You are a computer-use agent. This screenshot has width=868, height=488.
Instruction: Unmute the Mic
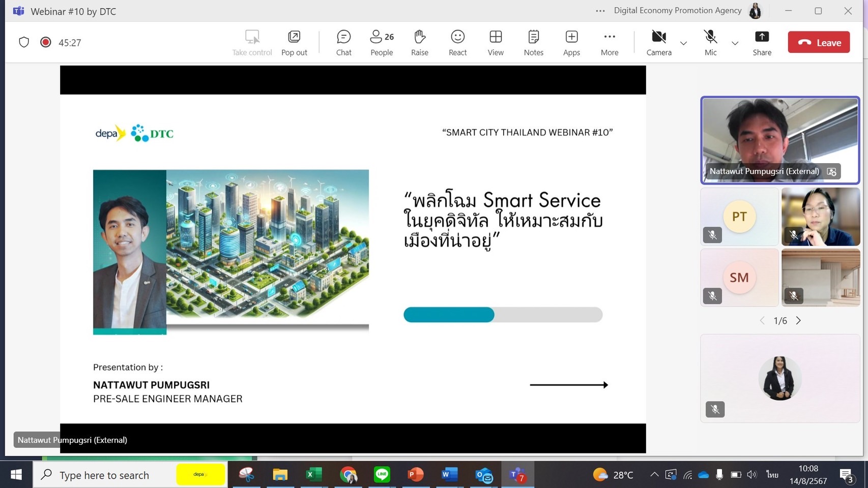pos(710,43)
